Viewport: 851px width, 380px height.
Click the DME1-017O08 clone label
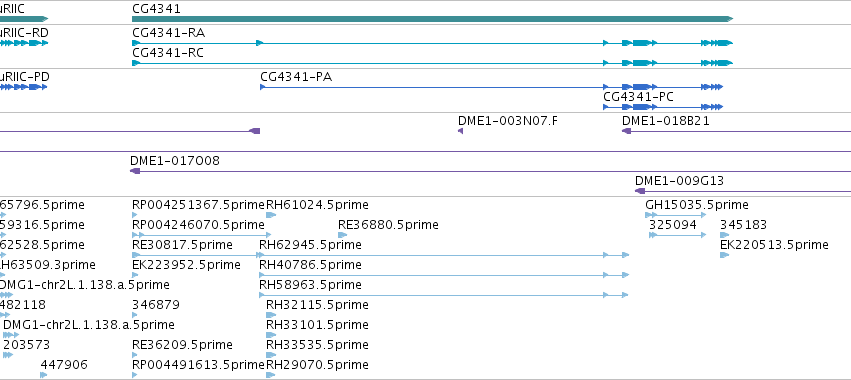click(x=175, y=161)
